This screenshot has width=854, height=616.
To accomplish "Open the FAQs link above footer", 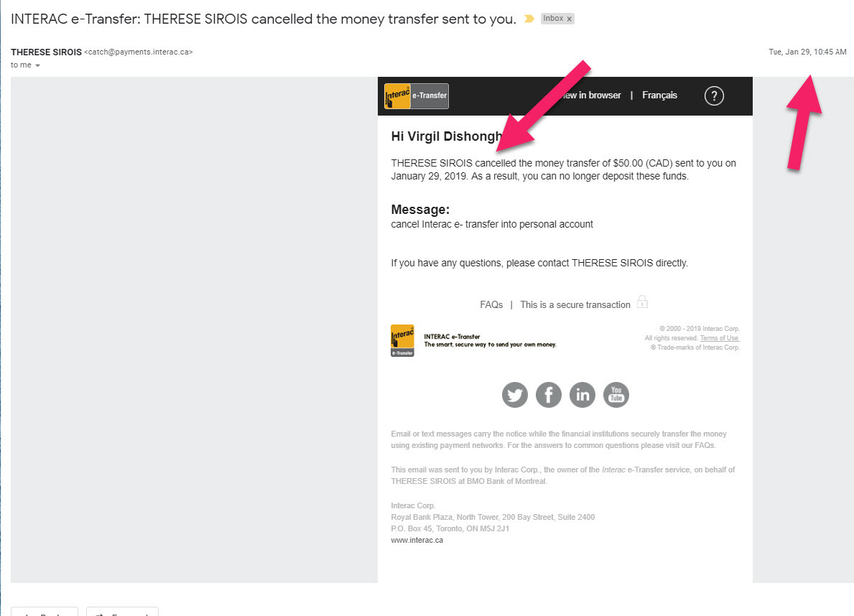I will pos(491,305).
